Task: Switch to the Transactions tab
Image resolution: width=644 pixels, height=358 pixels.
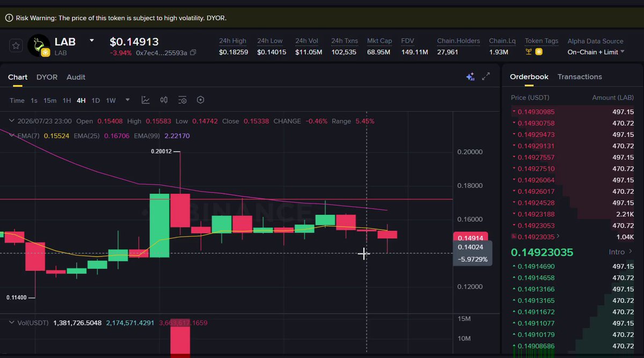Action: coord(580,77)
